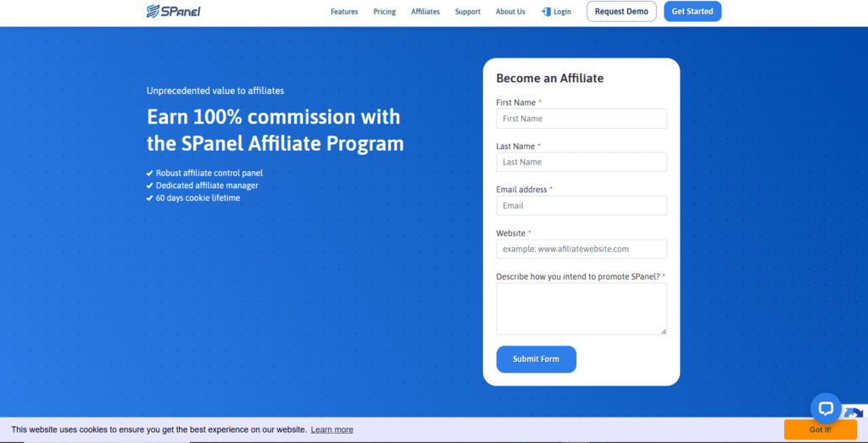Click the Website input field

tap(581, 249)
